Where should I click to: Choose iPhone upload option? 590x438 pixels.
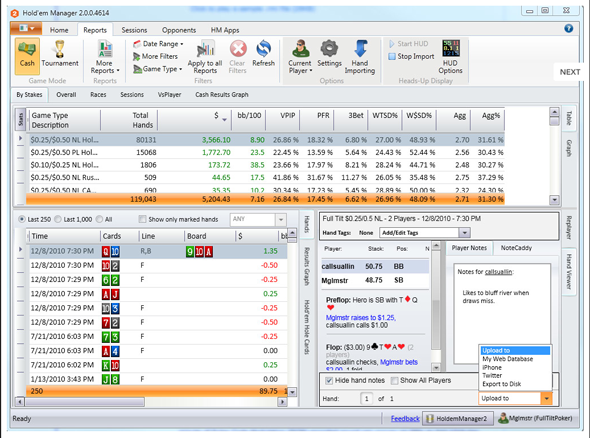492,367
